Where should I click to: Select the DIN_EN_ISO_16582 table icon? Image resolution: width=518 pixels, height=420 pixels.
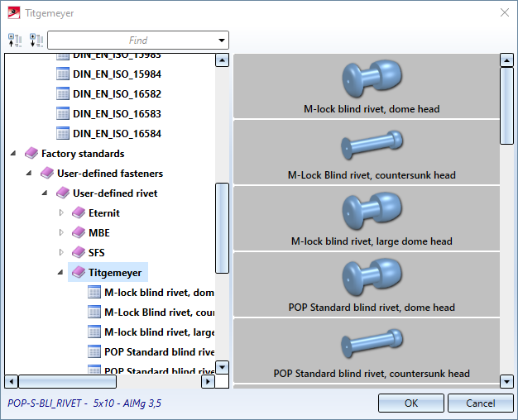pos(63,93)
